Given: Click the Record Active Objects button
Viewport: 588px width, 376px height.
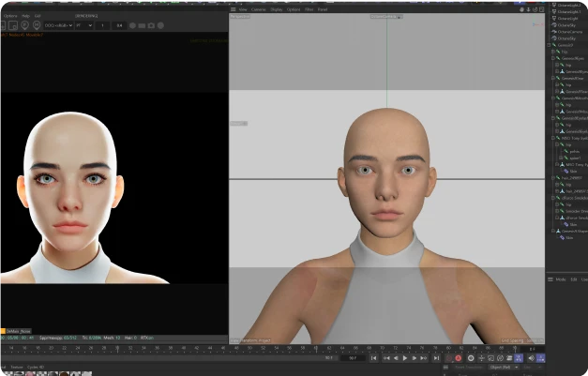Looking at the screenshot, I should pos(449,358).
